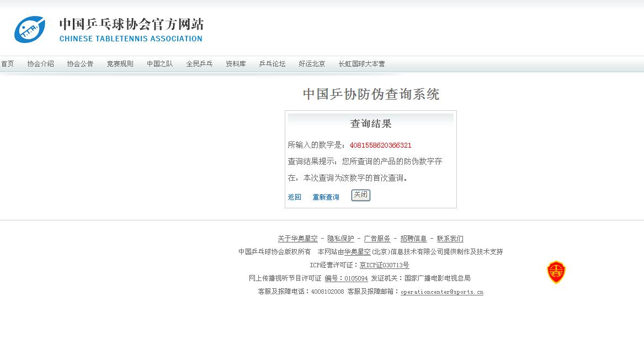
Task: Click the operationcenter@sports.cn email link
Action: point(441,292)
